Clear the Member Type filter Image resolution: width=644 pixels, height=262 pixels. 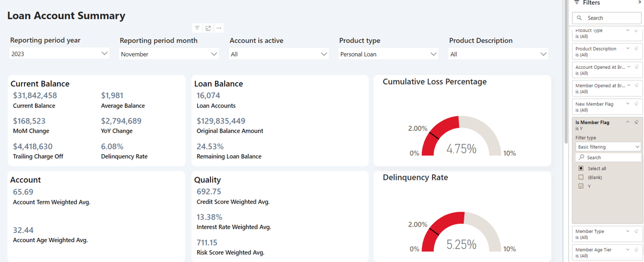click(636, 231)
